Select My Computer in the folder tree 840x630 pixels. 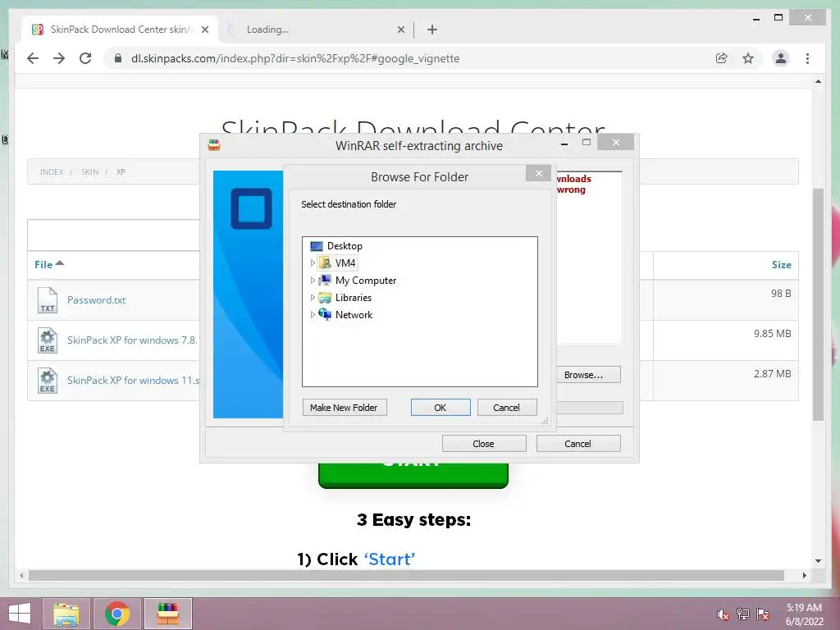click(x=358, y=281)
